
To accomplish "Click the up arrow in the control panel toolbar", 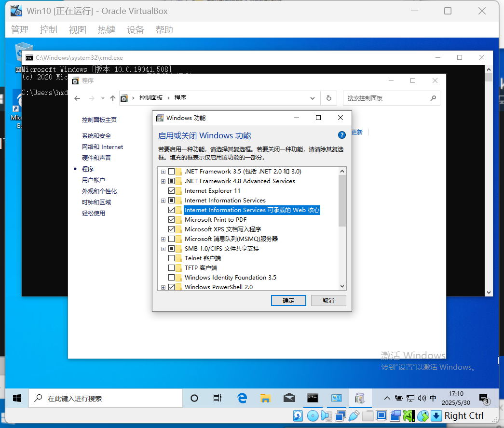I will [x=112, y=98].
